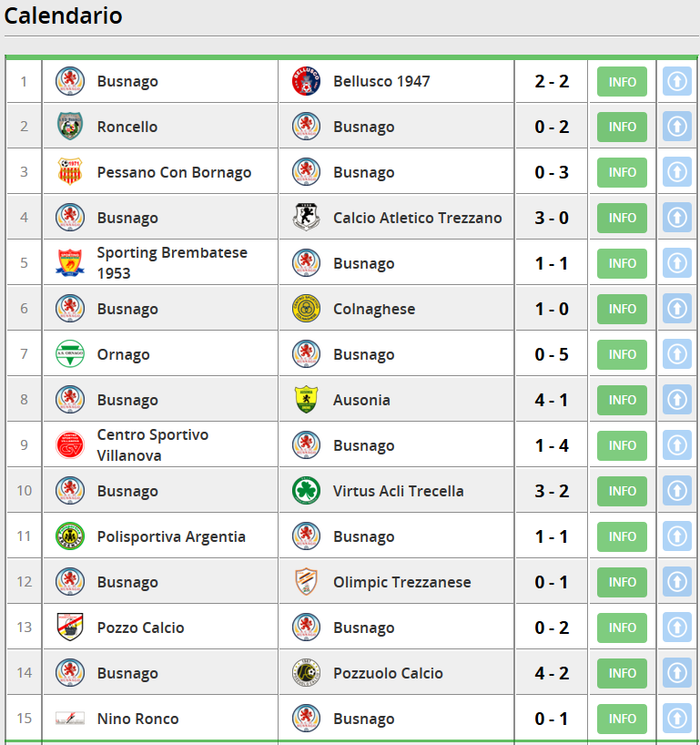Image resolution: width=700 pixels, height=745 pixels.
Task: Click the up-arrow button on matchday 1
Action: [x=676, y=82]
